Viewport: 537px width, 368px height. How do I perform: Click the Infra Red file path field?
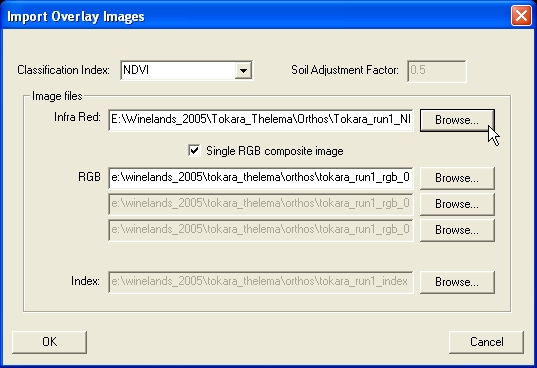[261, 120]
